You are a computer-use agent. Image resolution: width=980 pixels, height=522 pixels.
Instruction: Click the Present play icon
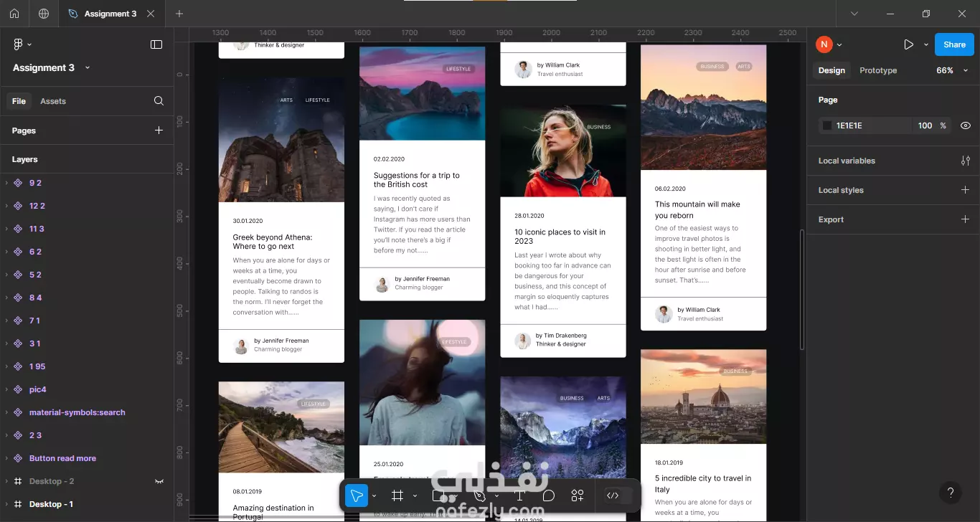[x=908, y=44]
